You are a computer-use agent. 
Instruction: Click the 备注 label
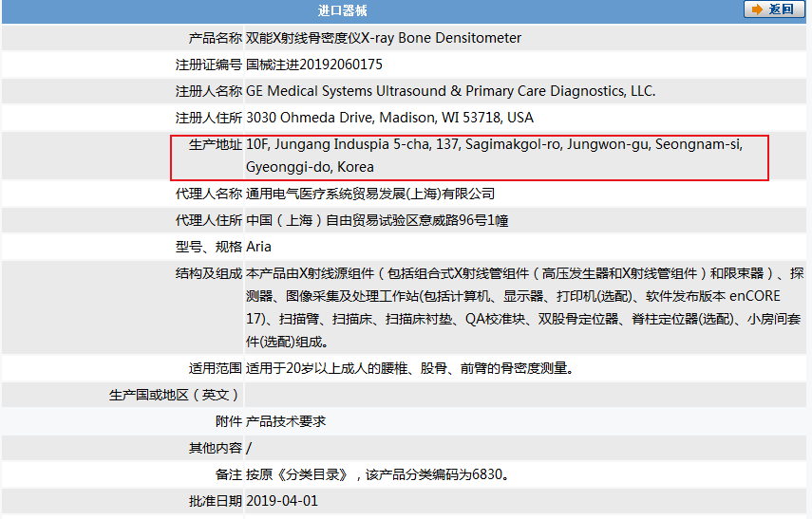[229, 474]
